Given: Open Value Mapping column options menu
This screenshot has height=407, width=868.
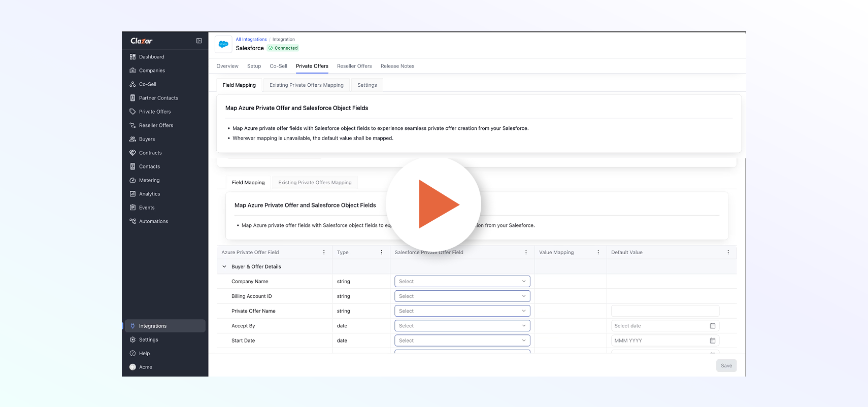Looking at the screenshot, I should coord(598,252).
